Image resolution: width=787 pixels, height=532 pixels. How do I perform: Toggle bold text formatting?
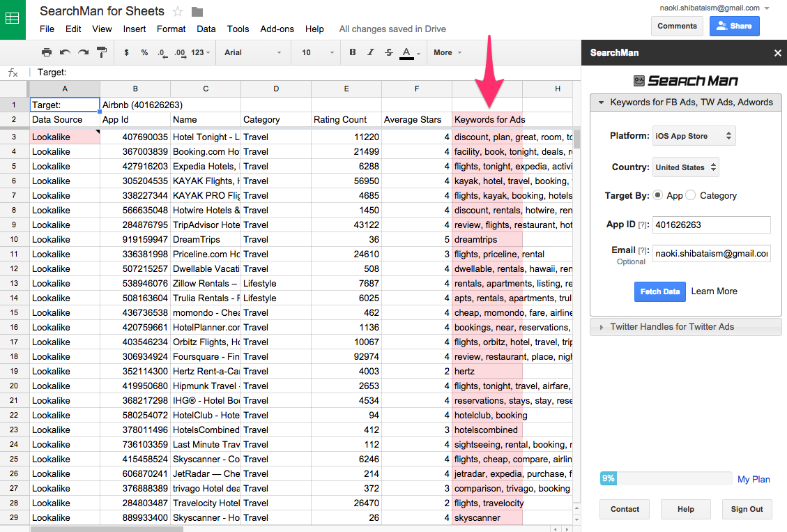tap(352, 52)
